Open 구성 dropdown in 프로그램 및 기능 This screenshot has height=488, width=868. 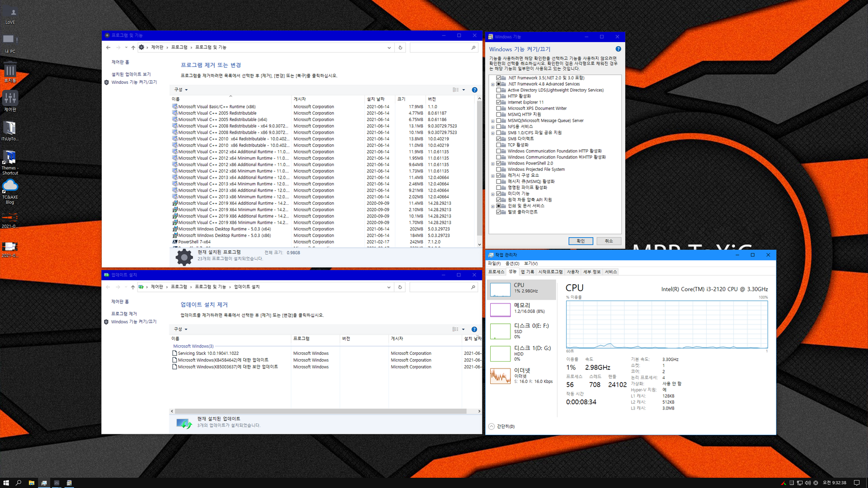point(181,90)
